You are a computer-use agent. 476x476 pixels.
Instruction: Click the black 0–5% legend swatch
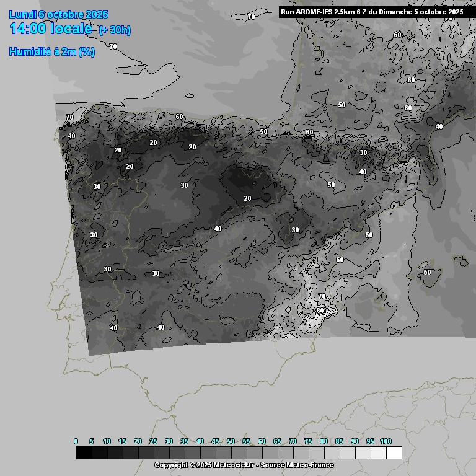[84, 452]
